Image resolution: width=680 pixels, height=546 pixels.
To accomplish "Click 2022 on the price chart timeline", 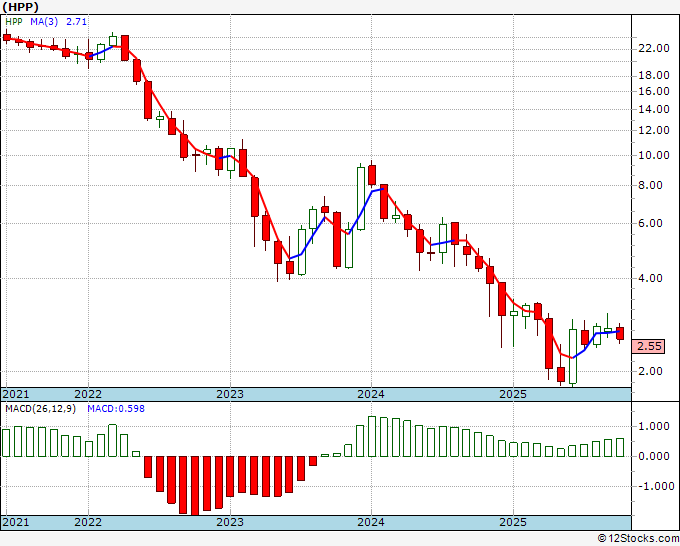I will click(x=88, y=394).
